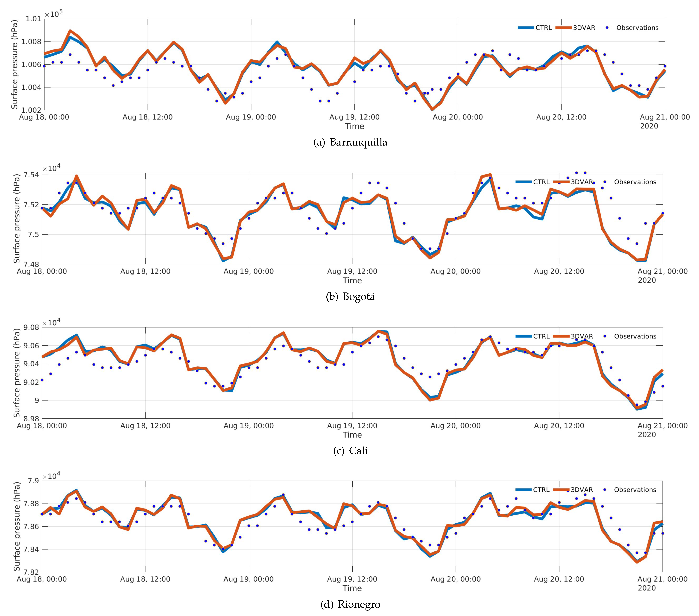
Task: Click the ×10^5 exponent above Barranquilla plot
Action: [54, 14]
